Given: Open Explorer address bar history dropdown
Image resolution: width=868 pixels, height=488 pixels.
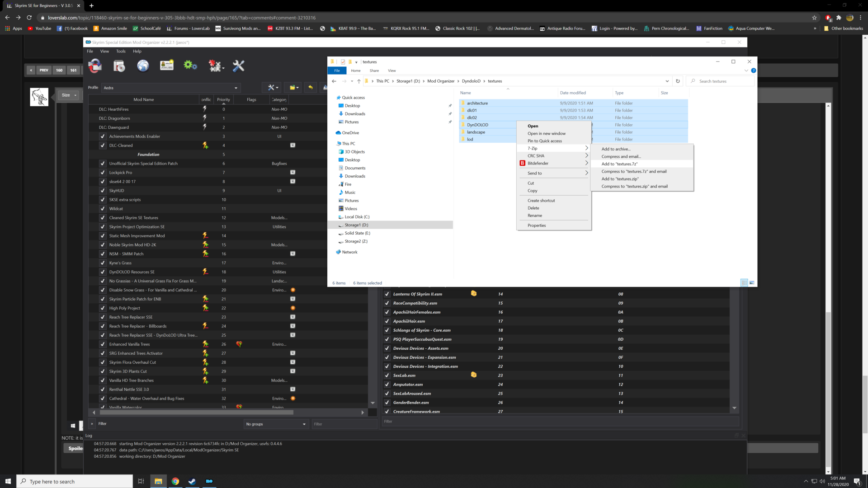Looking at the screenshot, I should point(667,81).
